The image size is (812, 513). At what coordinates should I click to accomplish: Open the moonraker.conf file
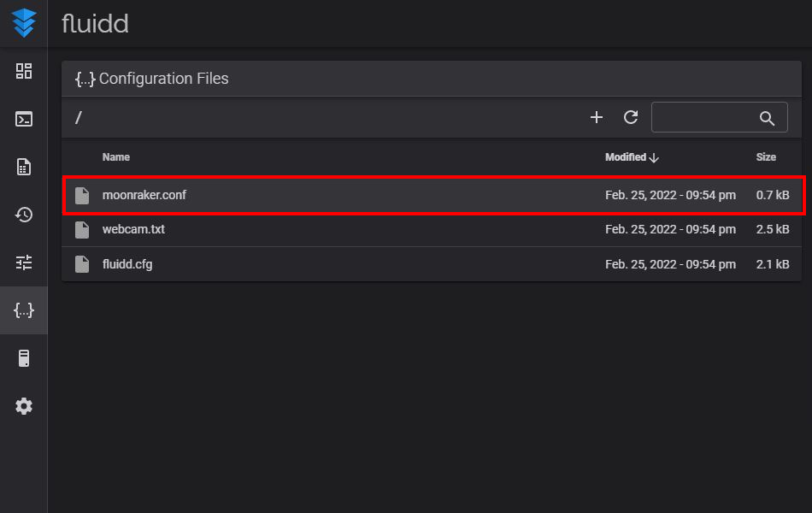coord(144,195)
